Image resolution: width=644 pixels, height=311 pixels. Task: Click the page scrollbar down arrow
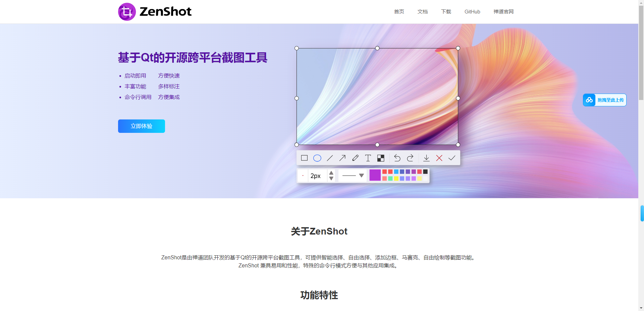(x=641, y=308)
